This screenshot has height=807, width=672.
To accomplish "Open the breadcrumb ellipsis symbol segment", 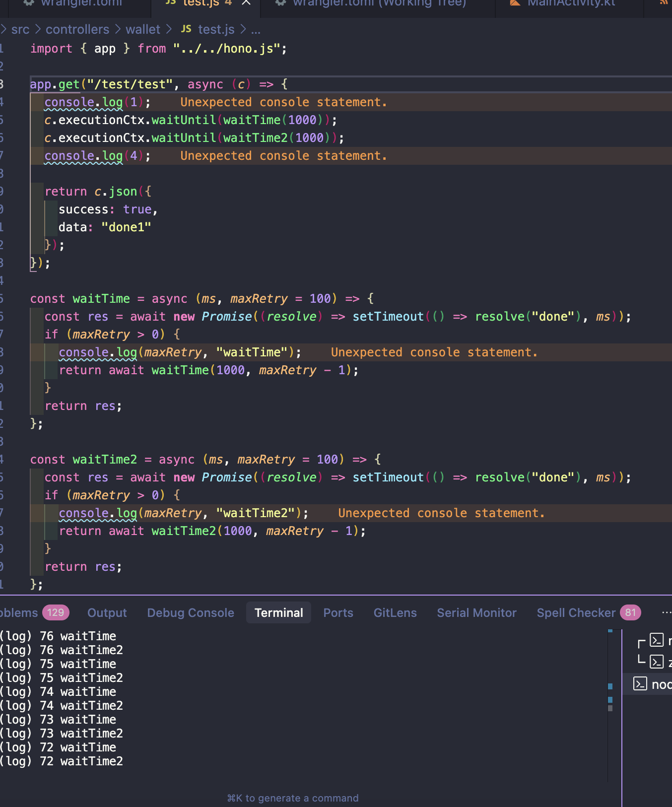I will click(x=256, y=30).
